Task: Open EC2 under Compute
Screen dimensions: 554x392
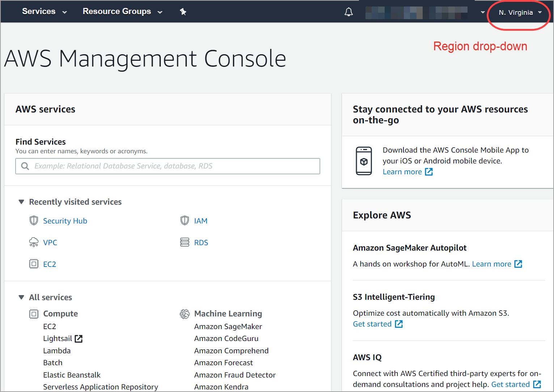Action: pyautogui.click(x=50, y=327)
